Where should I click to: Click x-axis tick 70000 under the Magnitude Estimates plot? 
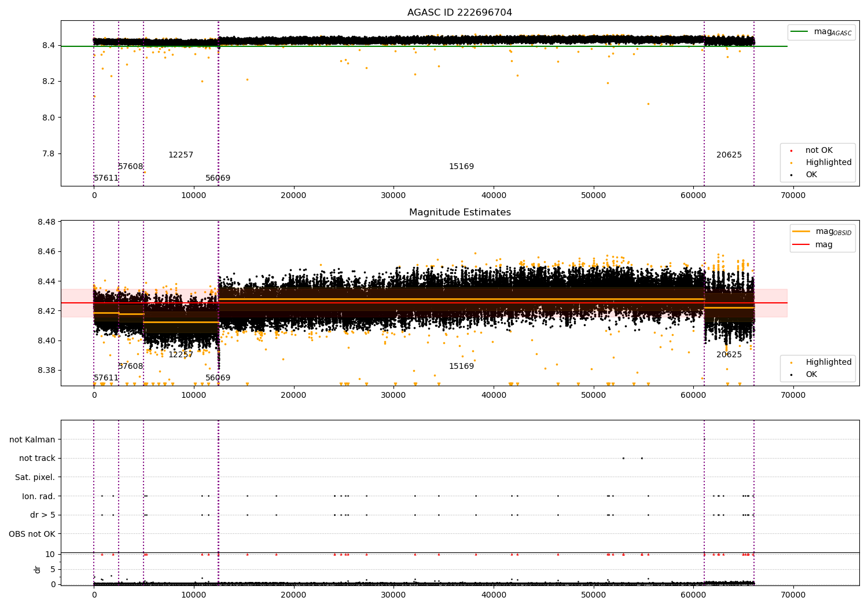click(793, 395)
